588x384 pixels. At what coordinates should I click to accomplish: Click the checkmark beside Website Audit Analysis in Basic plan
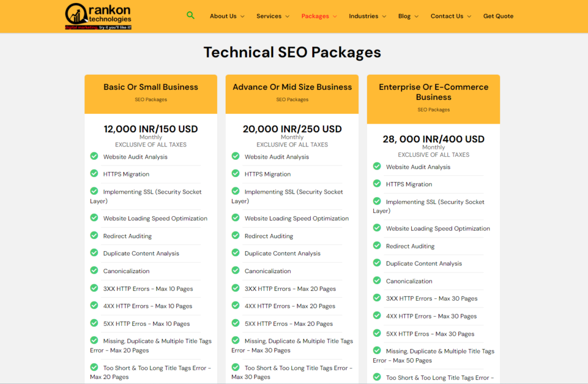(94, 156)
